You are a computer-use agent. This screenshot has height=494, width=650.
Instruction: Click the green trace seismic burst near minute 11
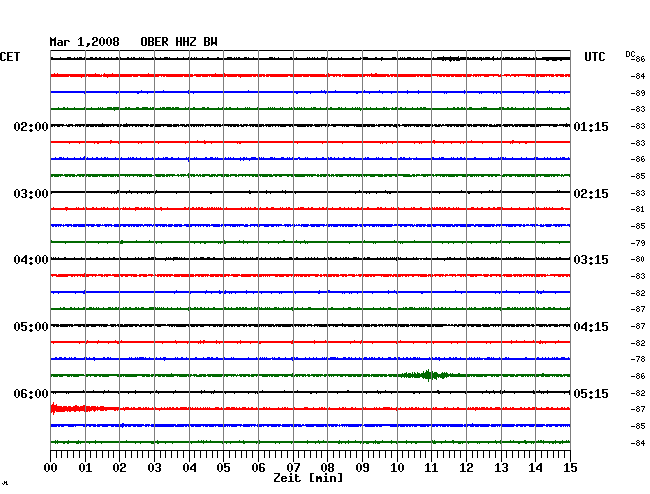click(x=428, y=375)
